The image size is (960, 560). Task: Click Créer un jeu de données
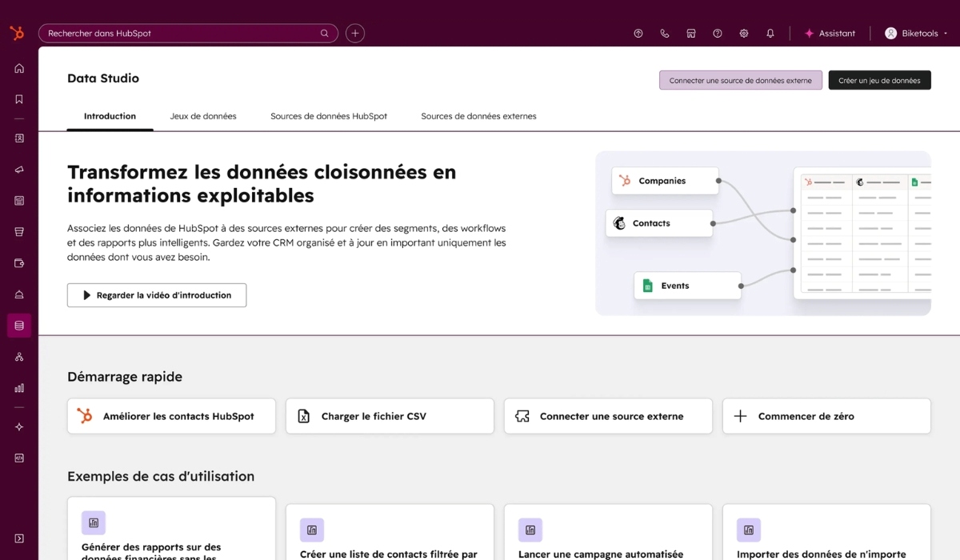(x=879, y=80)
